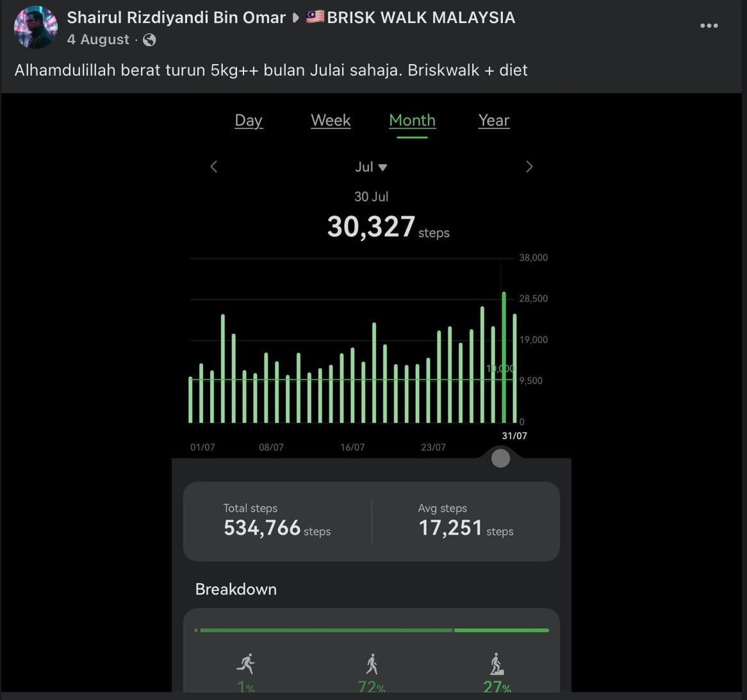Open the post options three-dot menu
This screenshot has width=747, height=700.
tap(709, 26)
